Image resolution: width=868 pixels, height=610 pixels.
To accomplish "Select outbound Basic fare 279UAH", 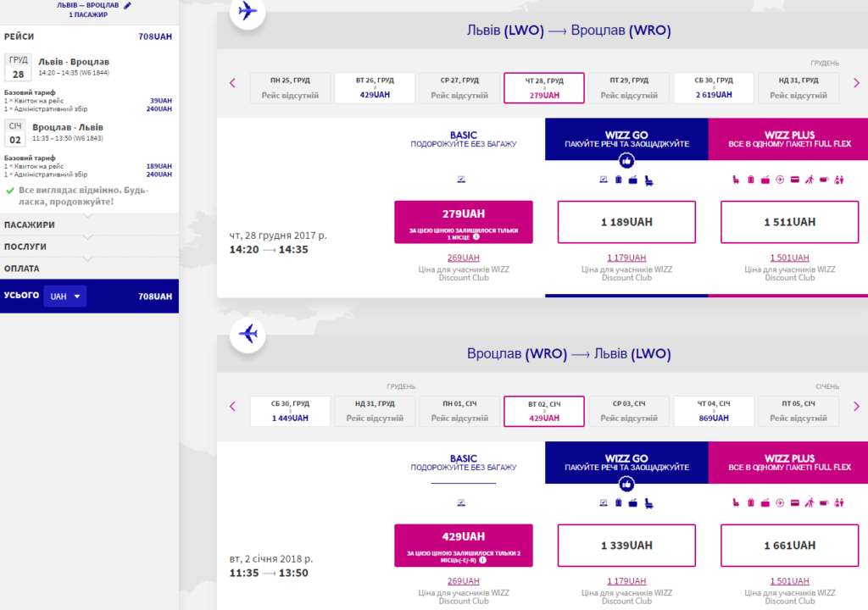I will [464, 222].
